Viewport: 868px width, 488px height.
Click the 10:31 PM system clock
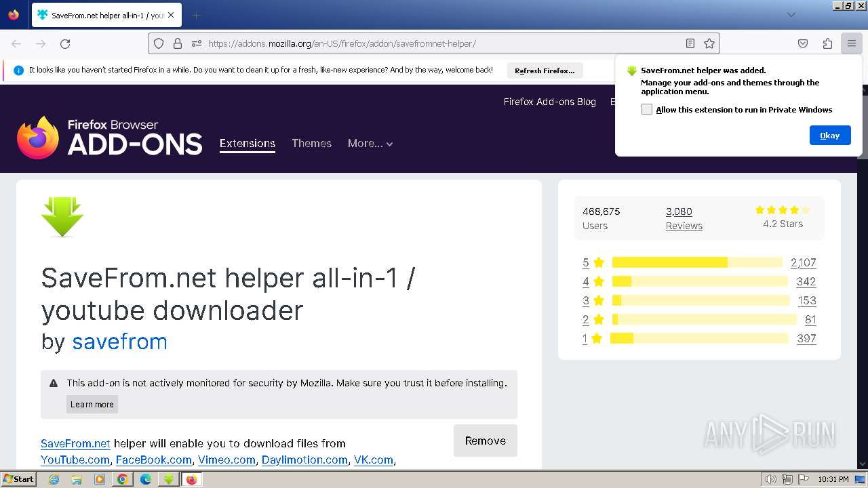click(x=833, y=479)
